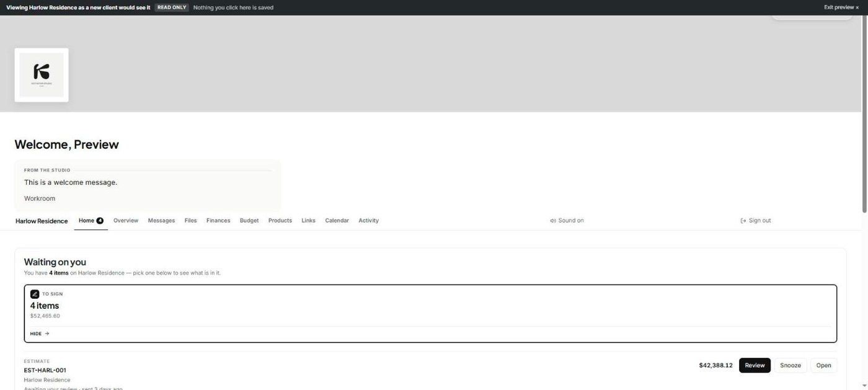Click 'Nothing you click here is saved' notice
The height and width of the screenshot is (390, 868).
pyautogui.click(x=233, y=7)
